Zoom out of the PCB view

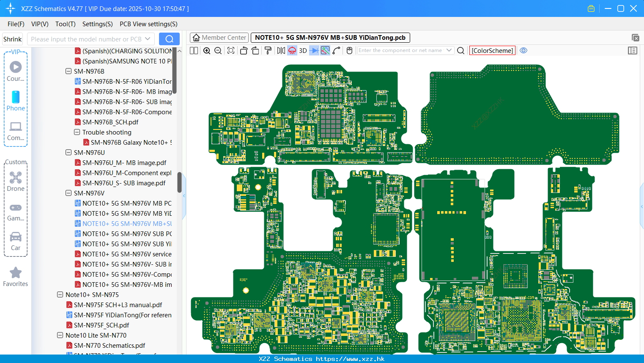point(218,50)
